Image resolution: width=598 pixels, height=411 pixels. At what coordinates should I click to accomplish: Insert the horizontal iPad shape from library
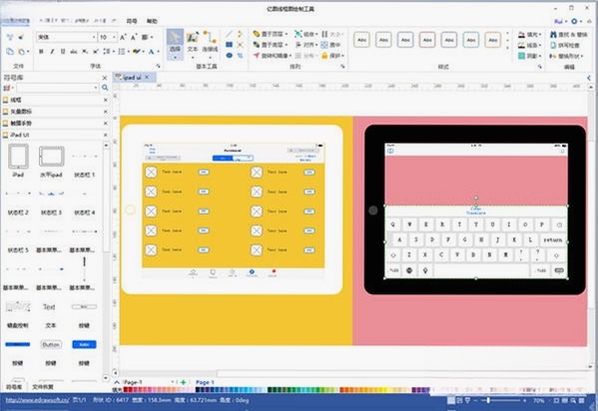[x=51, y=161]
